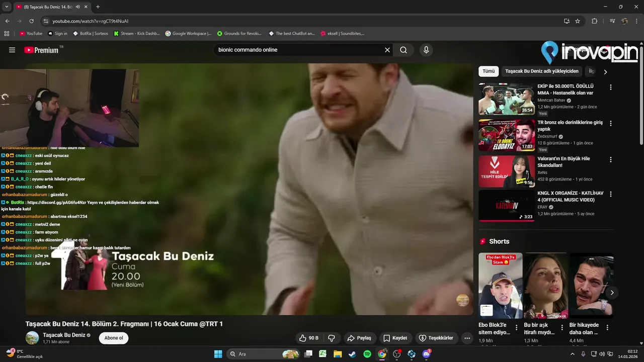Save video with the Kaydet button
Screen dimensions: 644x362
395,338
